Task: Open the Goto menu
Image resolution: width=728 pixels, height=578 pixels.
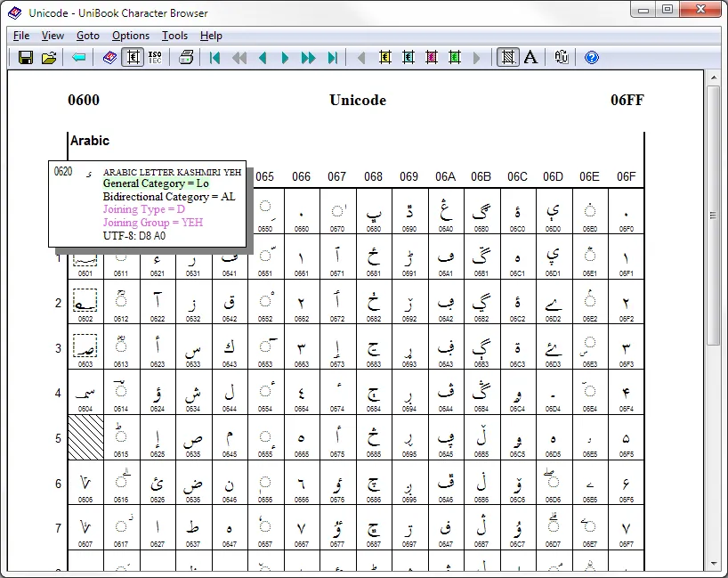Action: pyautogui.click(x=88, y=36)
